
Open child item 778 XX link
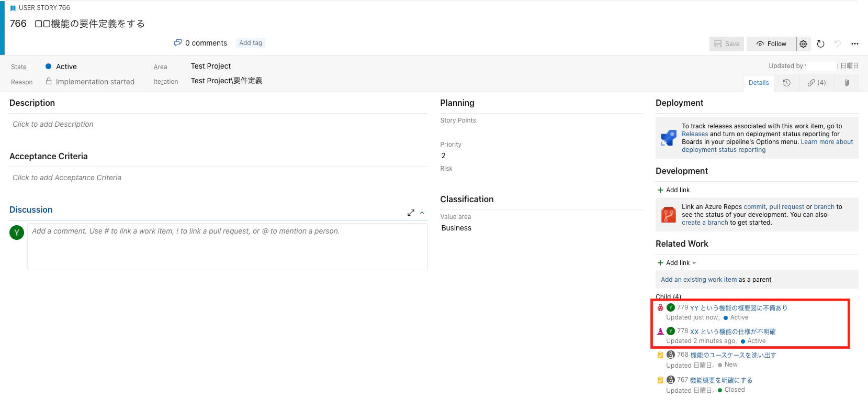pos(733,332)
